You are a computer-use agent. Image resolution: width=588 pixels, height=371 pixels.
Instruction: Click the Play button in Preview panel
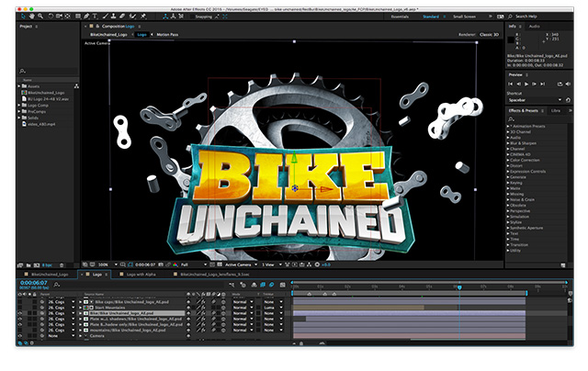point(528,84)
